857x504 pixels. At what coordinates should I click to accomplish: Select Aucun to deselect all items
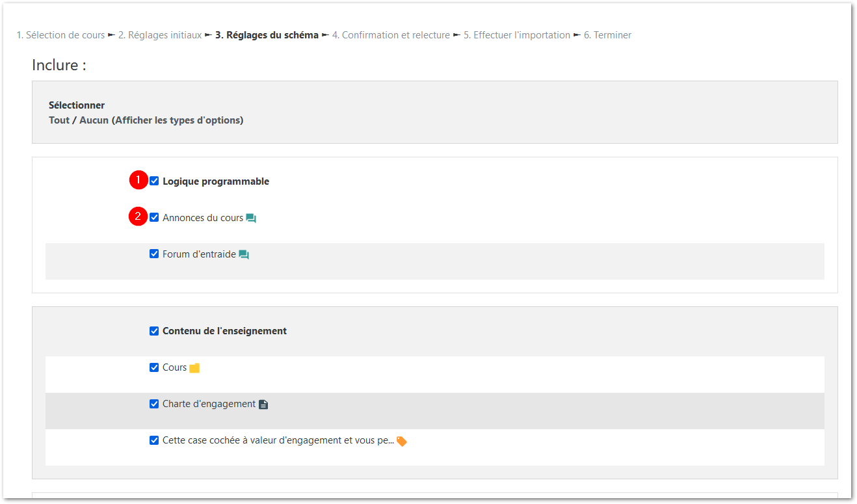click(x=94, y=120)
